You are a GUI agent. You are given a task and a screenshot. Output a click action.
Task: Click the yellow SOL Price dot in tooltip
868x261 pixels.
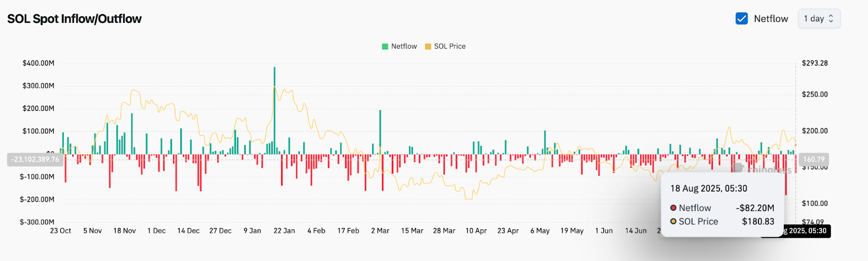tap(673, 221)
